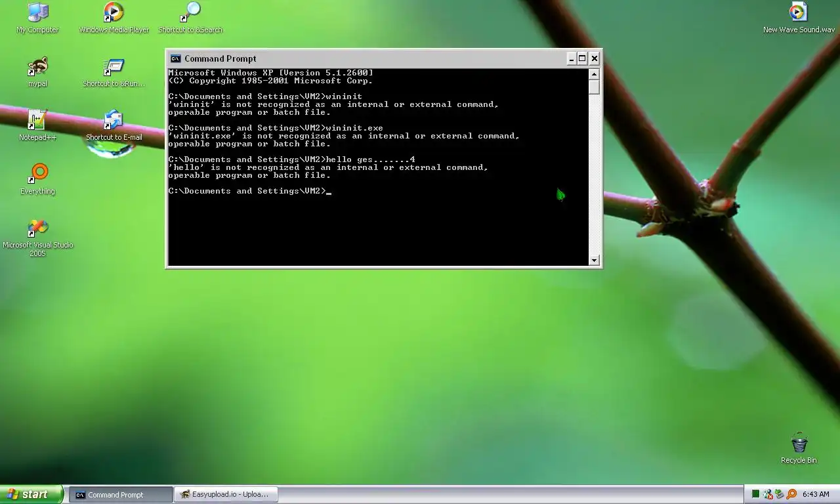Click the Everything search tray icon
This screenshot has width=840, height=504.
[791, 494]
